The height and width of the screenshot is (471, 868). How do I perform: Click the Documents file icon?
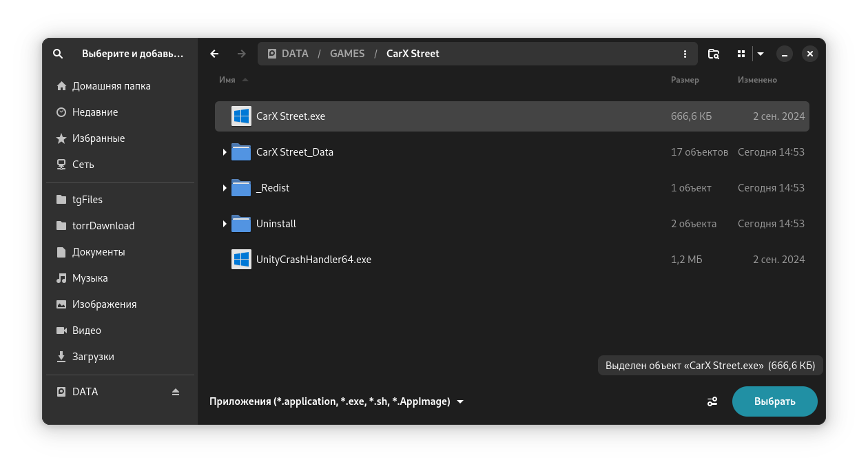coord(61,252)
